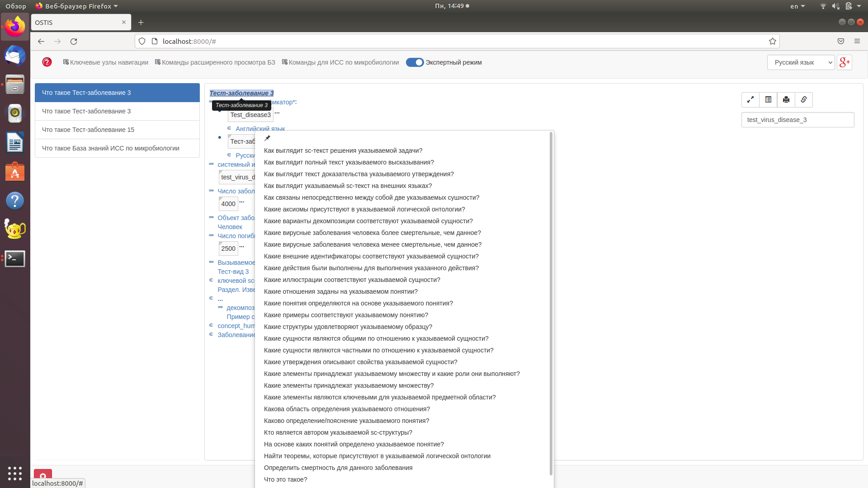
Task: Open the Русский язык dropdown
Action: [x=801, y=62]
